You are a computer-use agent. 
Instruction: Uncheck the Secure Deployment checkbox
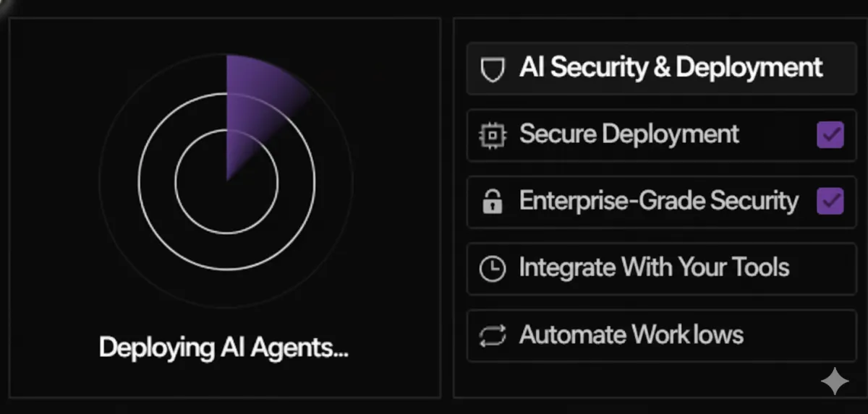tap(830, 135)
